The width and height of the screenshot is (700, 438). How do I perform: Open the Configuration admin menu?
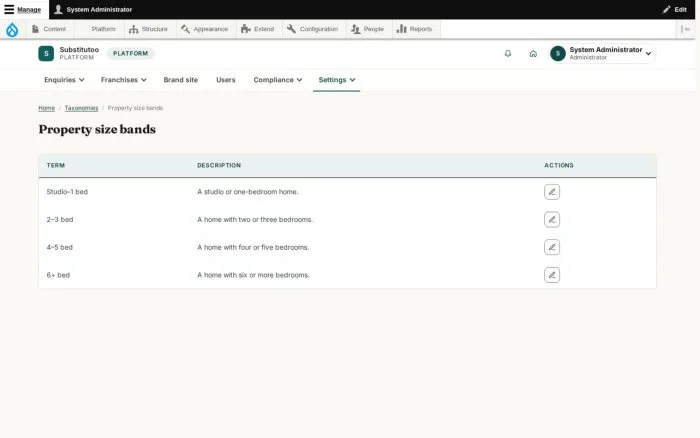(x=312, y=29)
